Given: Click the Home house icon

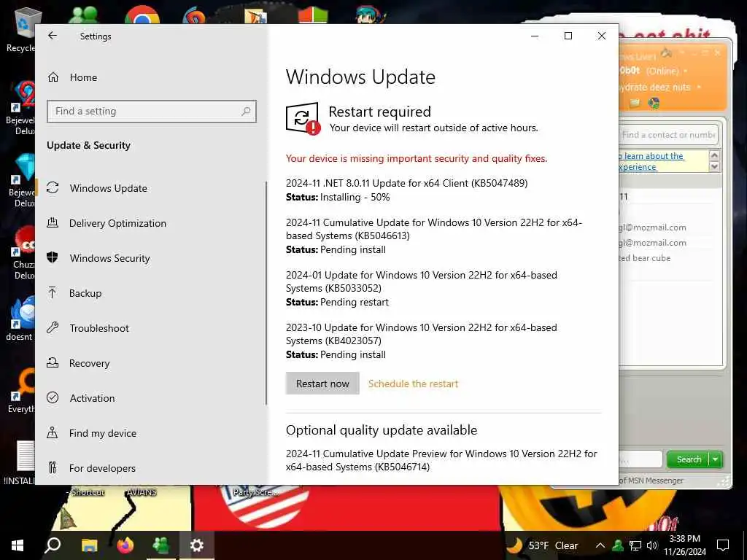Looking at the screenshot, I should coord(53,77).
